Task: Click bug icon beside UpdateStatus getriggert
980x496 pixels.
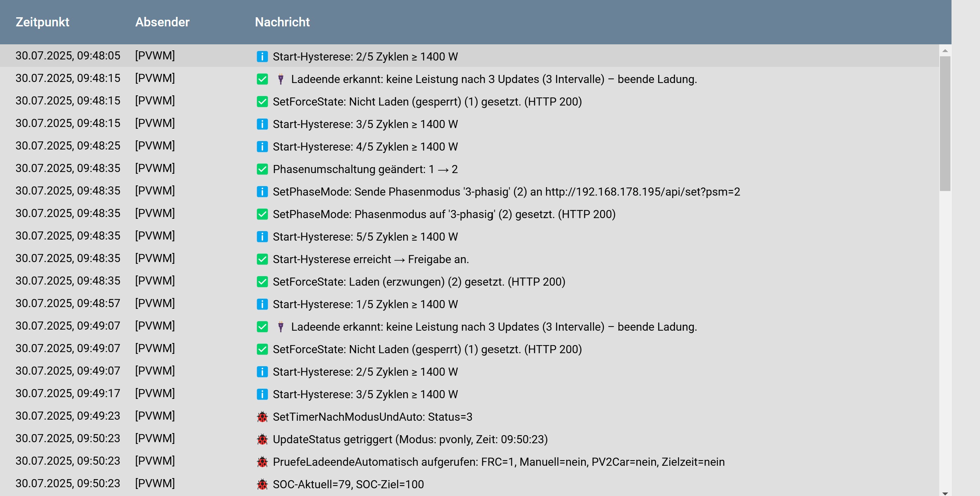Action: [262, 439]
